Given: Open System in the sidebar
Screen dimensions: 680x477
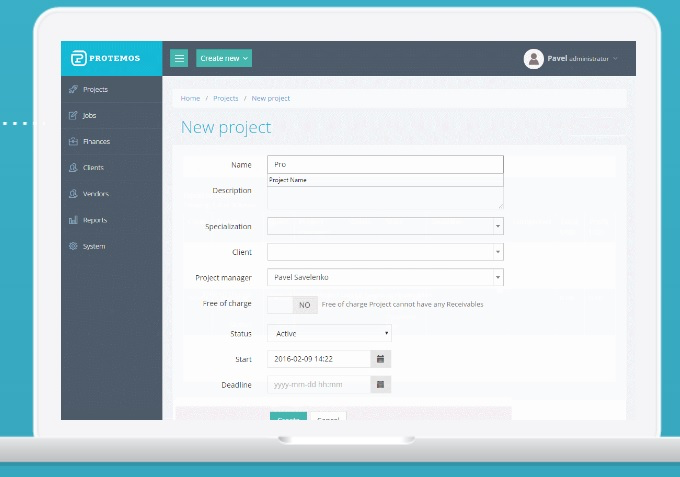Looking at the screenshot, I should 111,246.
